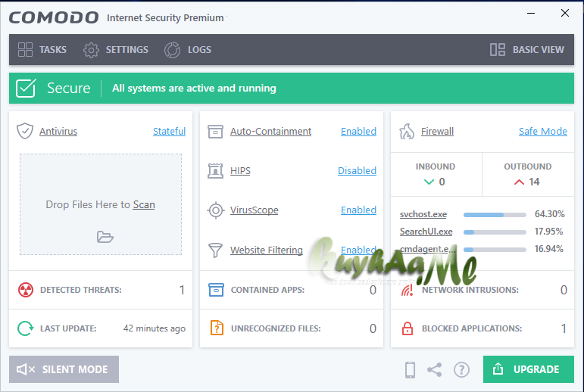Click the HIPS castle icon
The height and width of the screenshot is (392, 584).
[x=215, y=171]
